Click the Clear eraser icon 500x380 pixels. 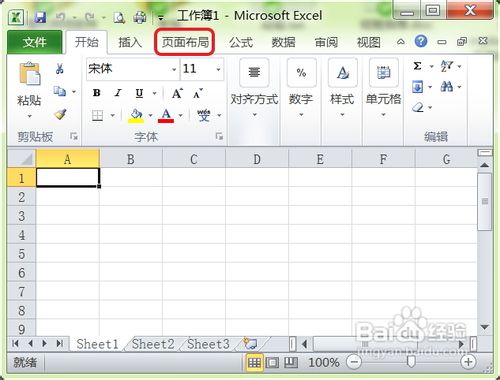418,107
